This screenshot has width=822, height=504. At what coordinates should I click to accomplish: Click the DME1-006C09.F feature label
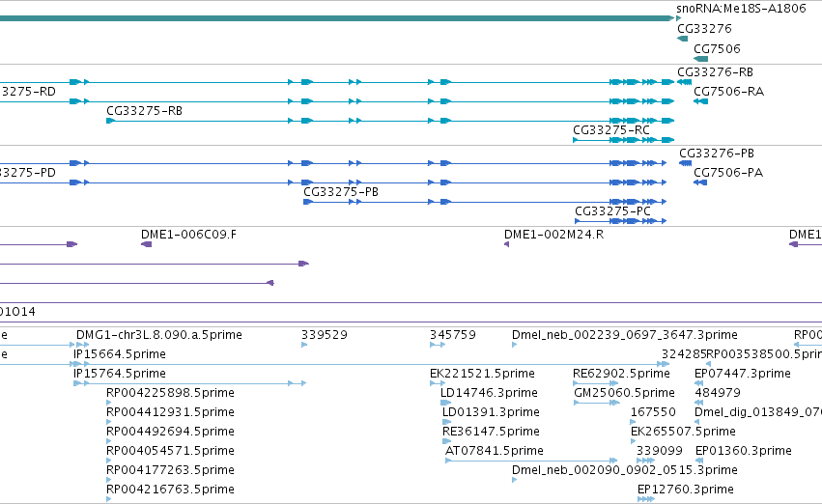(x=188, y=235)
